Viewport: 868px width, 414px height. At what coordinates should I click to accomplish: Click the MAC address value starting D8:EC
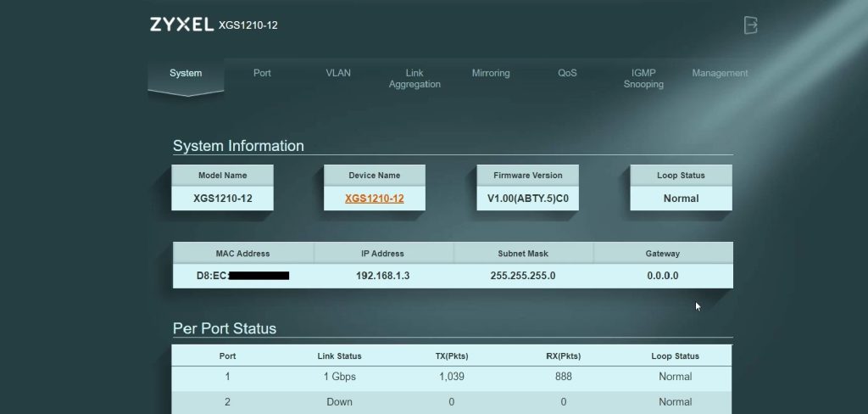coord(242,276)
